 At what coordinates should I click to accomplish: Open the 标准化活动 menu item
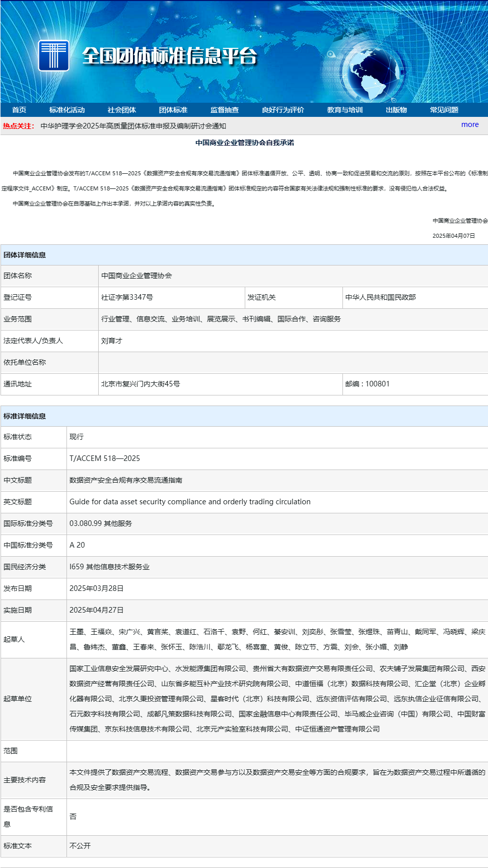point(67,110)
